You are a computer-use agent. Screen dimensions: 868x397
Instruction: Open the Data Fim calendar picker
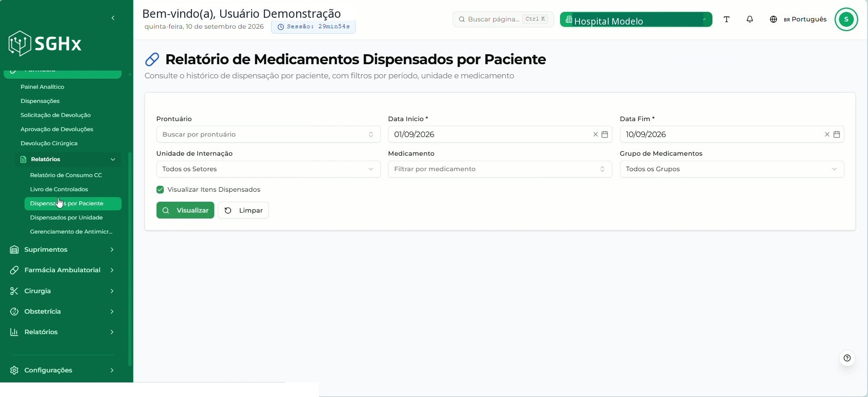[837, 134]
